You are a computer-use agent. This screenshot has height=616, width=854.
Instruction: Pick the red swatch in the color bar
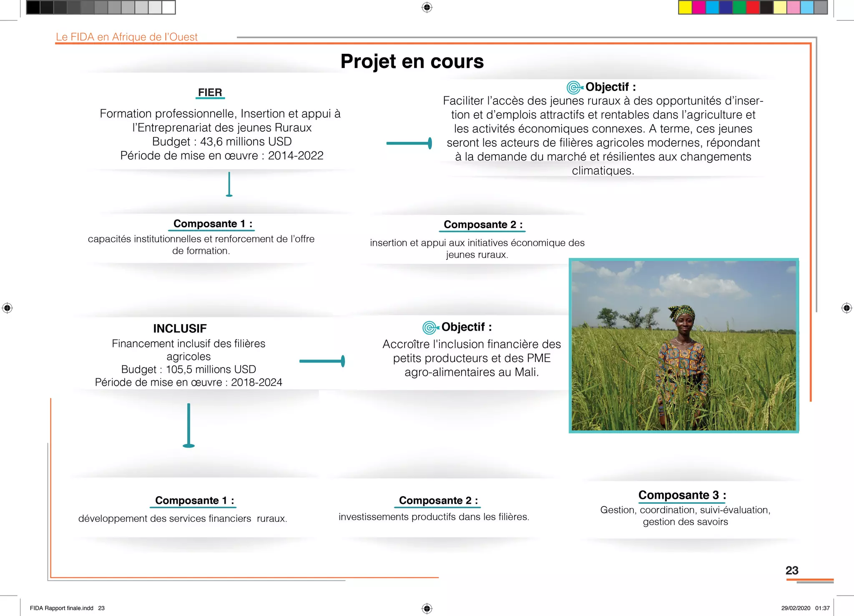pos(753,8)
